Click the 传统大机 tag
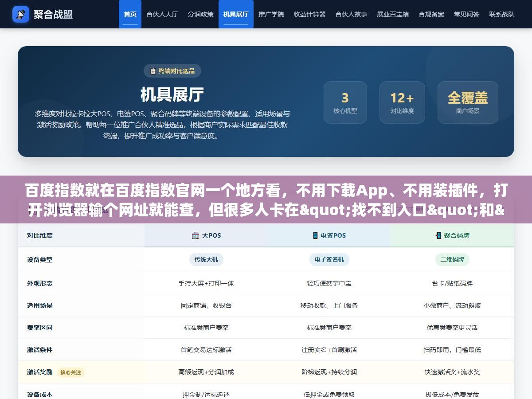Screen dimensions: 532x399 click(x=206, y=259)
